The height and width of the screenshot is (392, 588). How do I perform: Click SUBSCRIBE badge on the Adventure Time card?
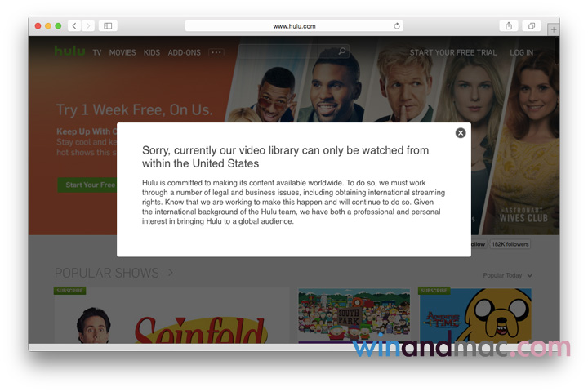434,291
